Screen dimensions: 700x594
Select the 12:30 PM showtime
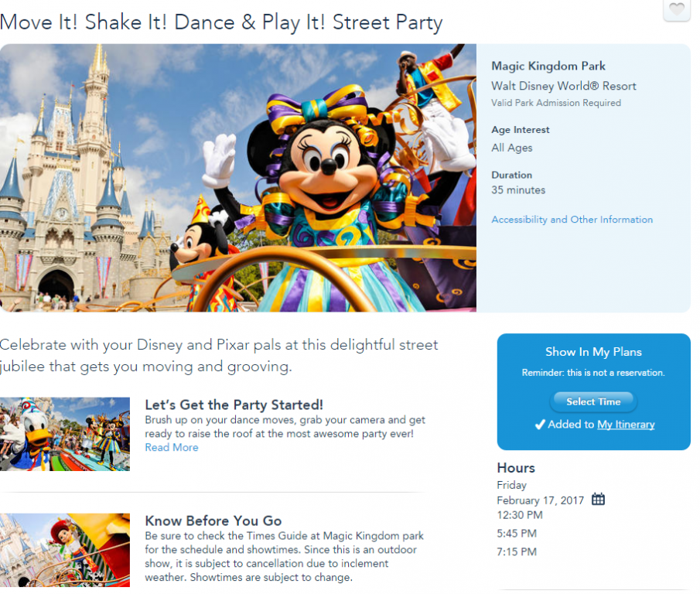519,515
